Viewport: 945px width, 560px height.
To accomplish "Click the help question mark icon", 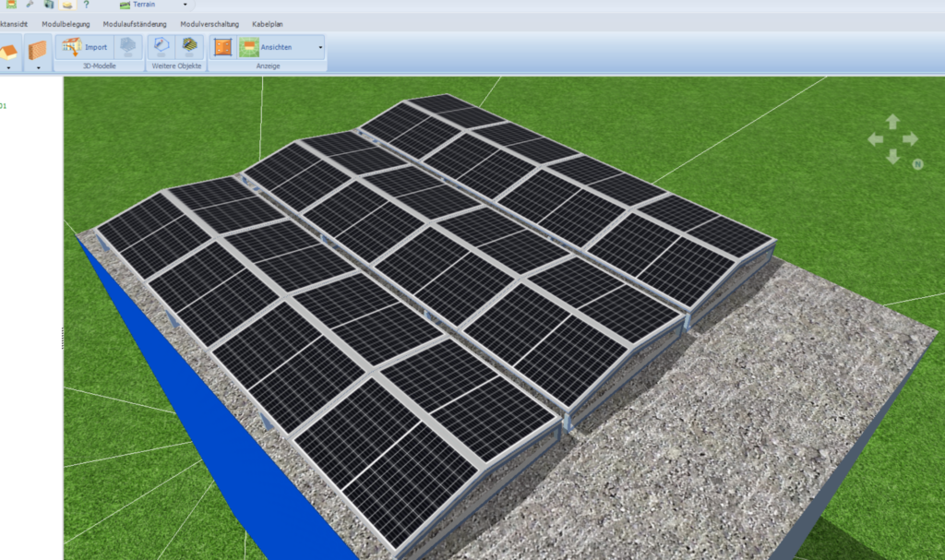I will click(86, 5).
